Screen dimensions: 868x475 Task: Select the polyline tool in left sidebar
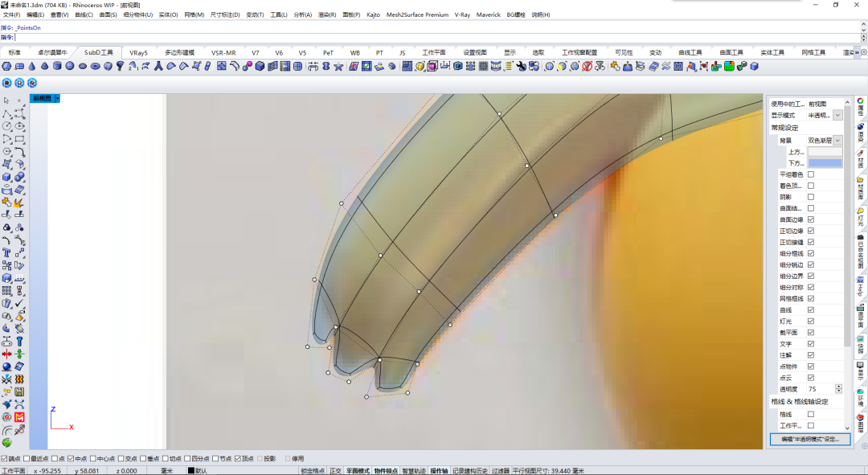[6, 113]
